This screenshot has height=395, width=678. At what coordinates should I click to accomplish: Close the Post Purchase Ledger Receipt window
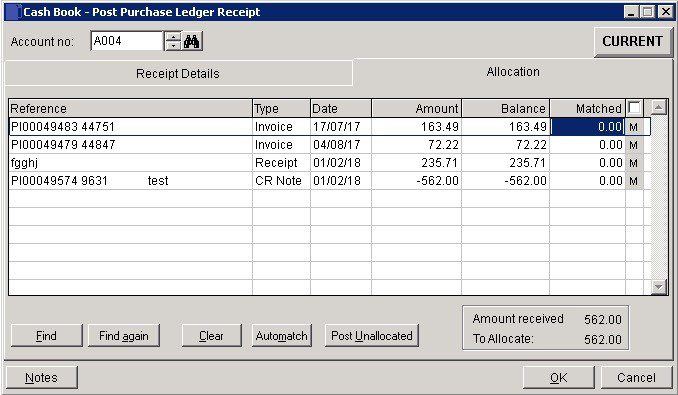tap(665, 12)
